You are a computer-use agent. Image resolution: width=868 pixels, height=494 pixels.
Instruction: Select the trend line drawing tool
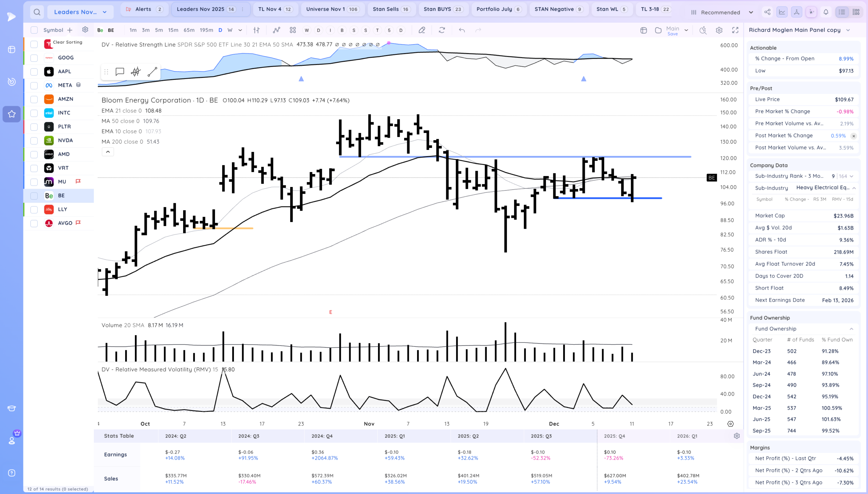pyautogui.click(x=152, y=72)
